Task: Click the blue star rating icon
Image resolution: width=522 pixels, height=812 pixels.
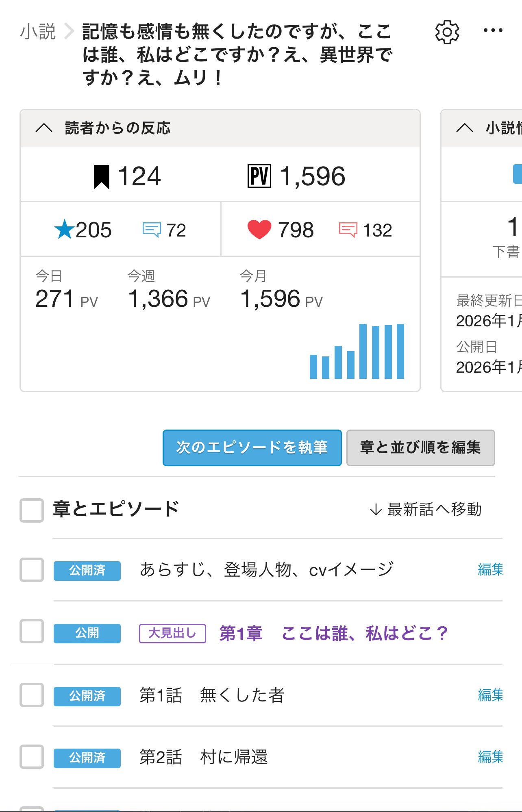Action: pos(64,230)
